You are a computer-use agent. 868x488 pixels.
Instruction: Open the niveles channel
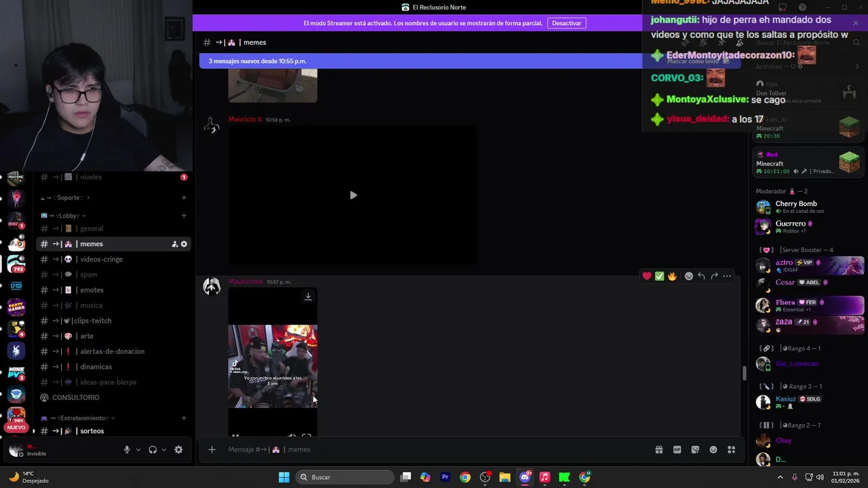point(113,177)
